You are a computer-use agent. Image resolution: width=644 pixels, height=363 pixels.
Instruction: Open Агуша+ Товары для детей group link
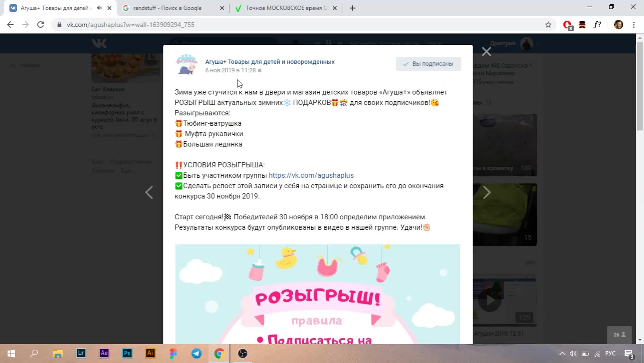coord(270,62)
